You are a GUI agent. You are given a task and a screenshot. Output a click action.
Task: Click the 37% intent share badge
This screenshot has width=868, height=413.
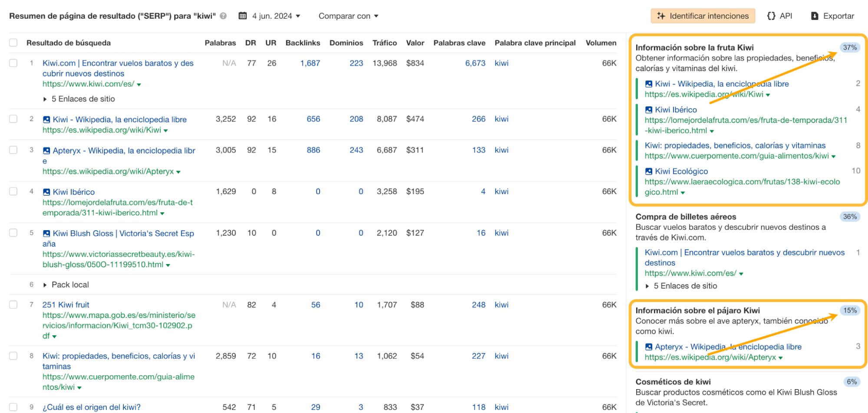(x=850, y=48)
